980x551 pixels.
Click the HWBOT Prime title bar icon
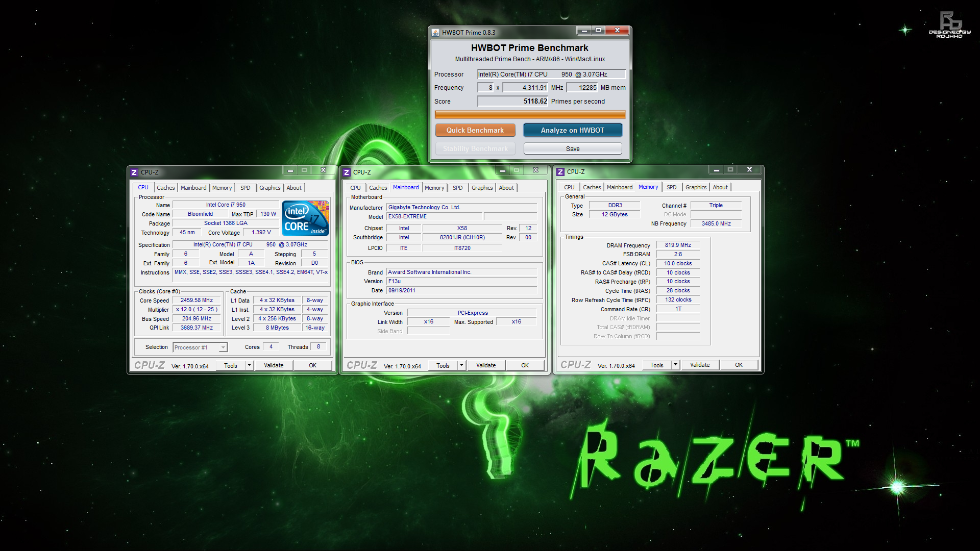(435, 32)
